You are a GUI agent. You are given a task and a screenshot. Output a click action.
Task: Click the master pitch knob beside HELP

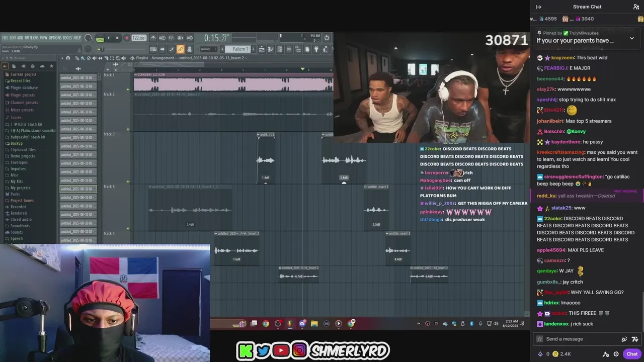[88, 38]
